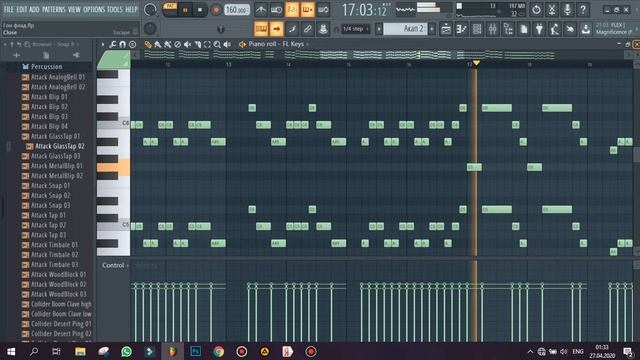Select the Playback speaker tool
Image resolution: width=640 pixels, height=360 pixels.
pos(227,44)
